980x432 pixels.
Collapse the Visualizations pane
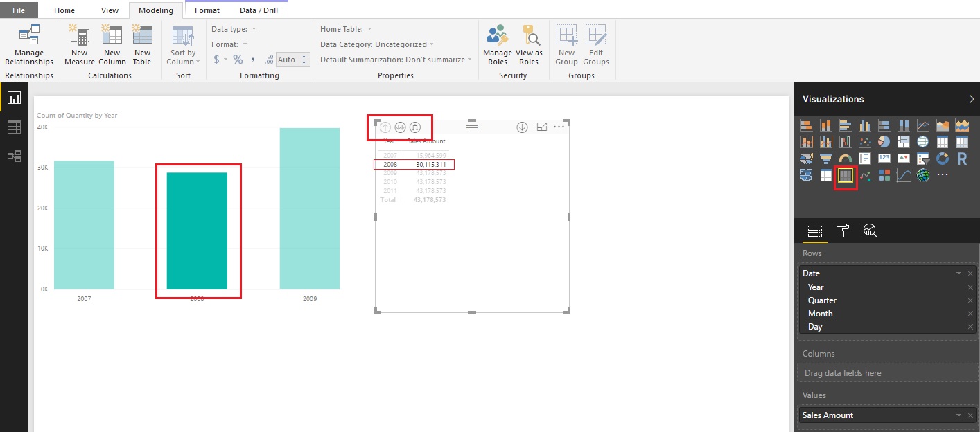[971, 99]
